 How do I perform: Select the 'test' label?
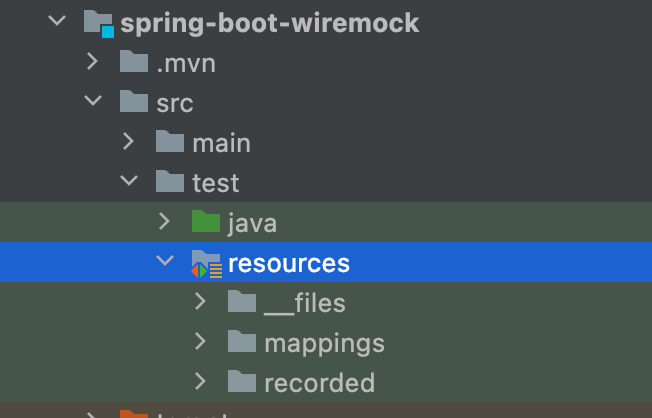(x=216, y=183)
